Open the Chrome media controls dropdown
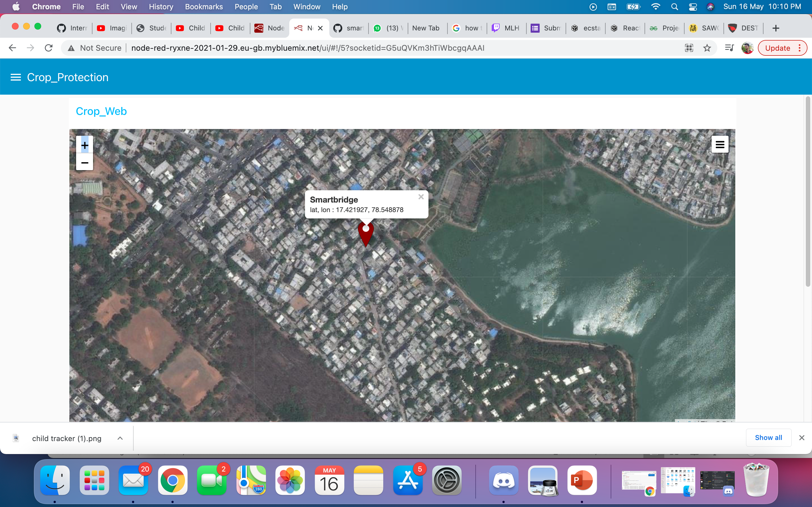The height and width of the screenshot is (507, 812). point(729,48)
